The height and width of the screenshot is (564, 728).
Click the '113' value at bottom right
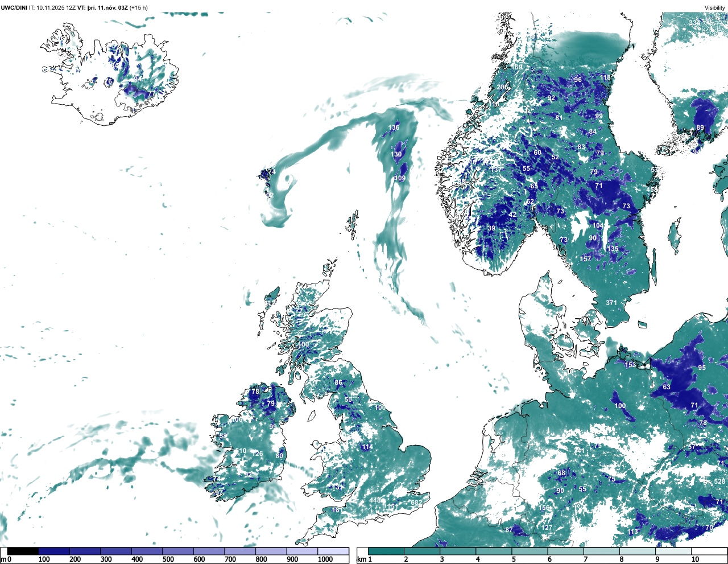[x=634, y=532]
